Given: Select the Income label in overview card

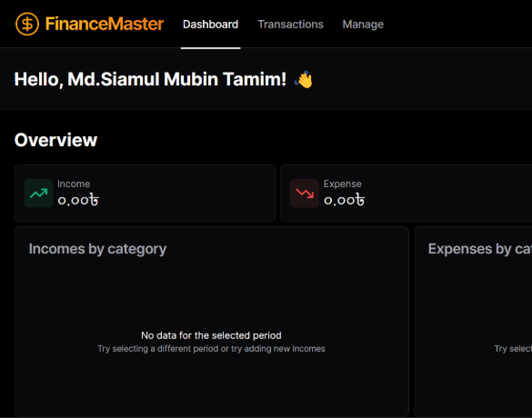Looking at the screenshot, I should 74,184.
